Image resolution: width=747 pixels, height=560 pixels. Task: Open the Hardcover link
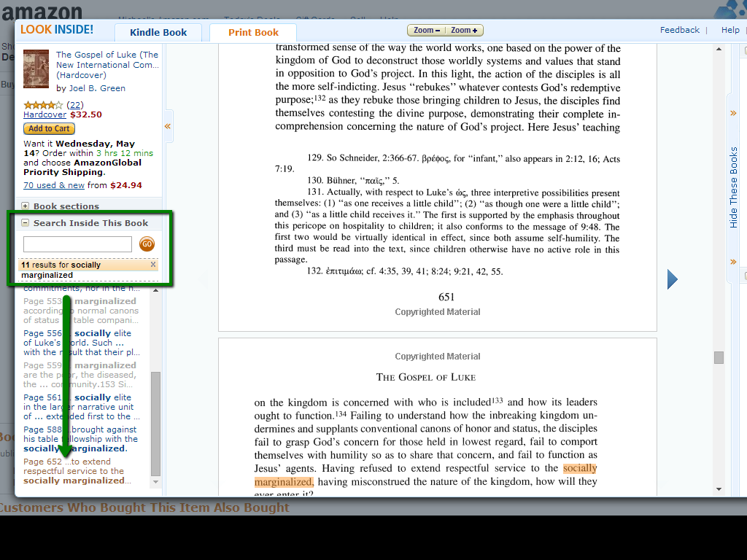(x=44, y=114)
